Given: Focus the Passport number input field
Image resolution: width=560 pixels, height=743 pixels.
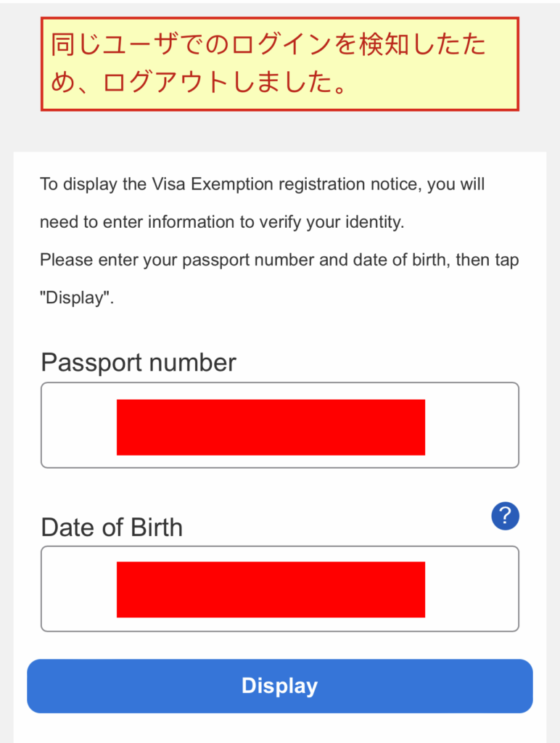Looking at the screenshot, I should pyautogui.click(x=279, y=425).
